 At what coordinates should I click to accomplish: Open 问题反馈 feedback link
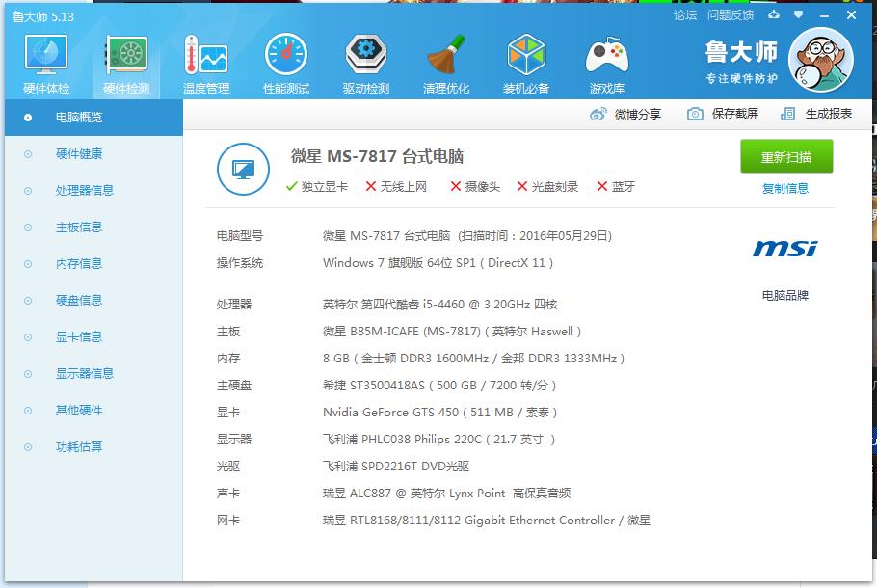730,15
